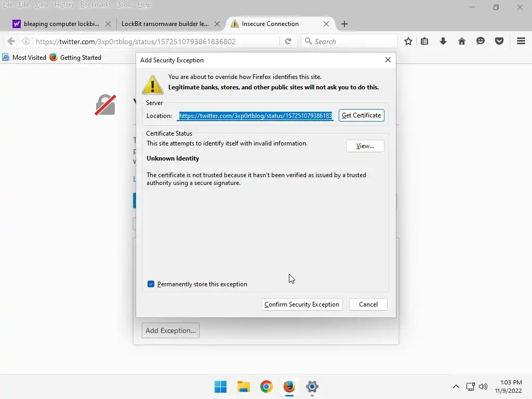532x399 pixels.
Task: Uncheck Permanently store this exception
Action: (151, 284)
